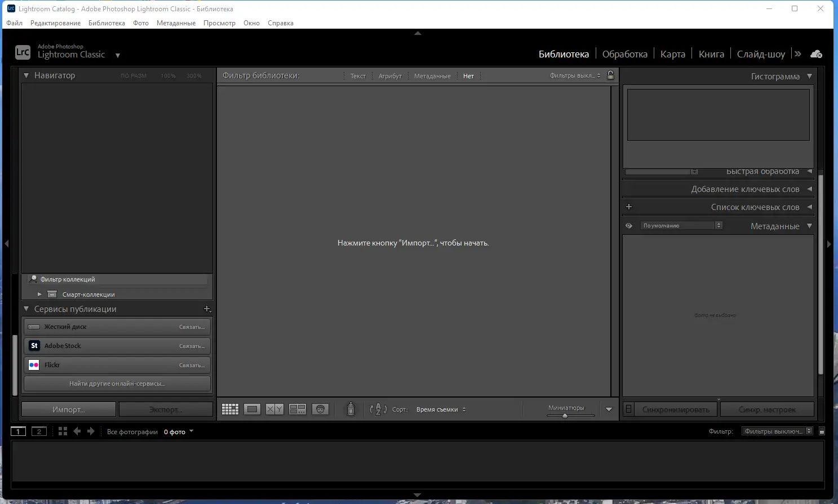Go forward with the filmstrip right arrow
This screenshot has height=504, width=838.
click(91, 431)
